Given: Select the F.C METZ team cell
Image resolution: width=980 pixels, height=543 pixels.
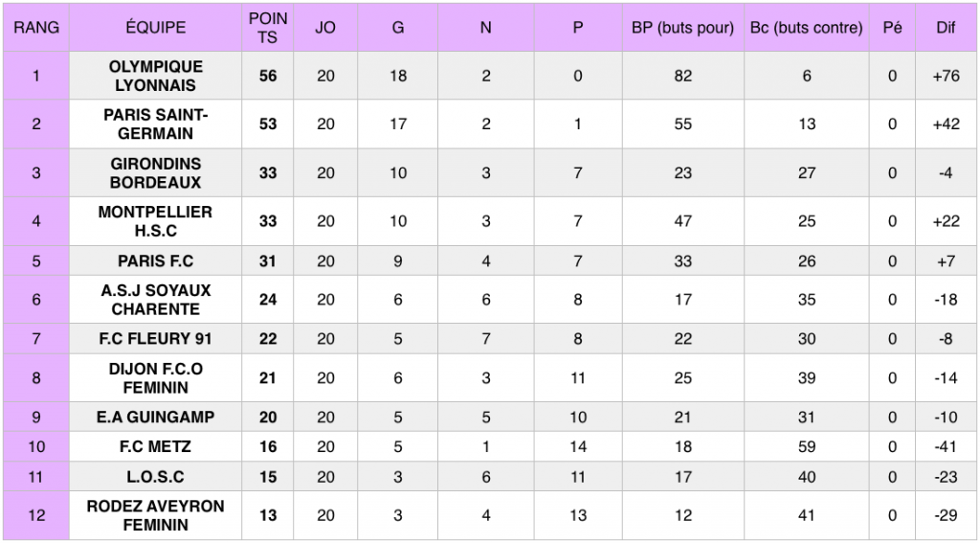Looking at the screenshot, I should click(x=156, y=446).
